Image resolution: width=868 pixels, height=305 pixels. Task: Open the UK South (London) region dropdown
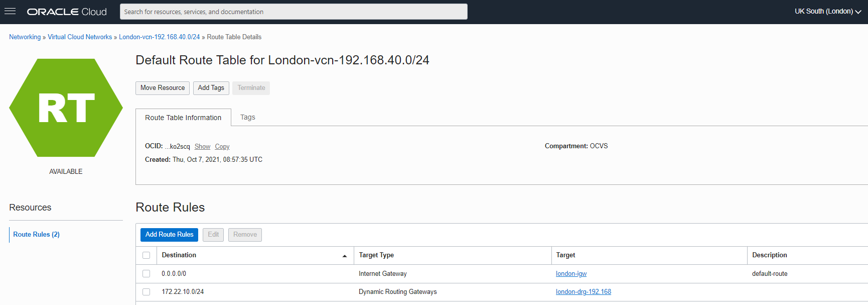point(828,11)
